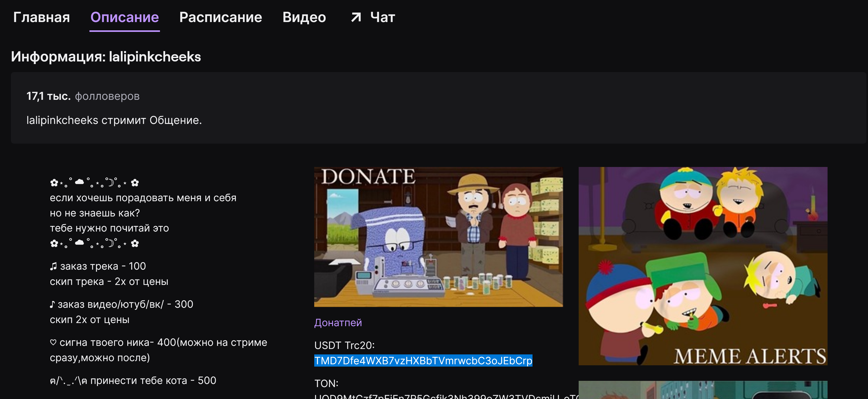Click 'но не знаешь как?' text

95,213
